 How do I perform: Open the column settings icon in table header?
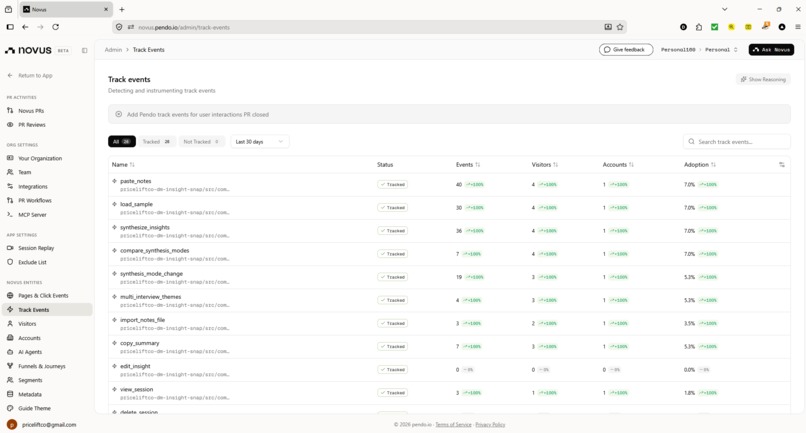tap(782, 165)
